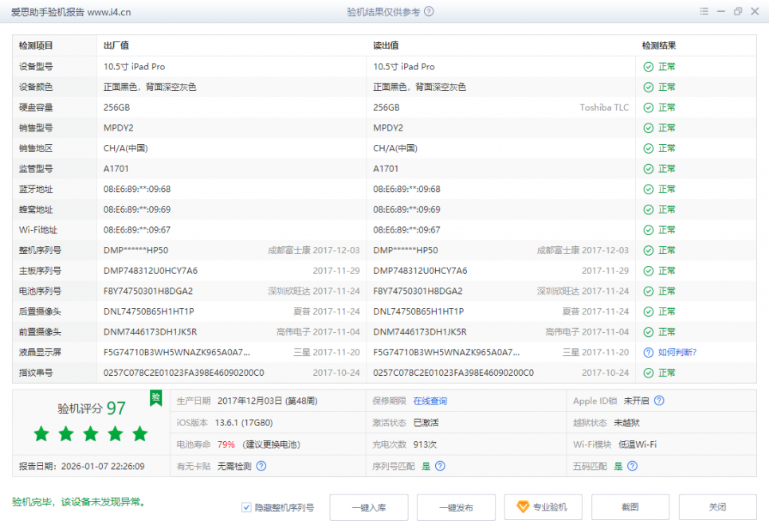Restore the window using title bar button
Viewport: 769px width, 532px height.
[737, 12]
